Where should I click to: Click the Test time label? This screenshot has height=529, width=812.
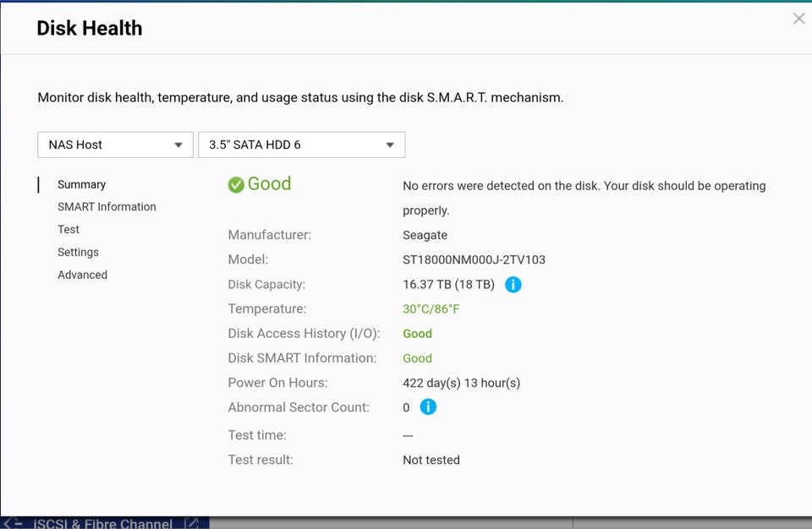click(x=257, y=435)
